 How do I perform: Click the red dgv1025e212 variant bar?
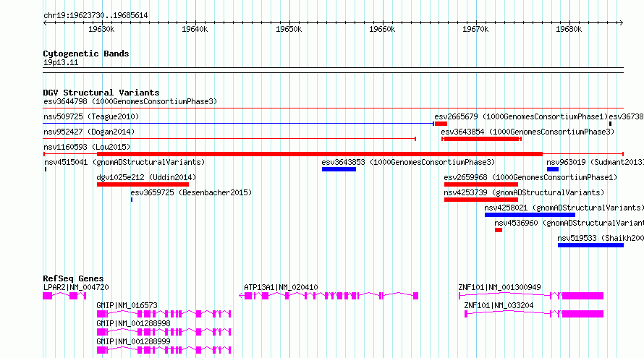[x=143, y=184]
